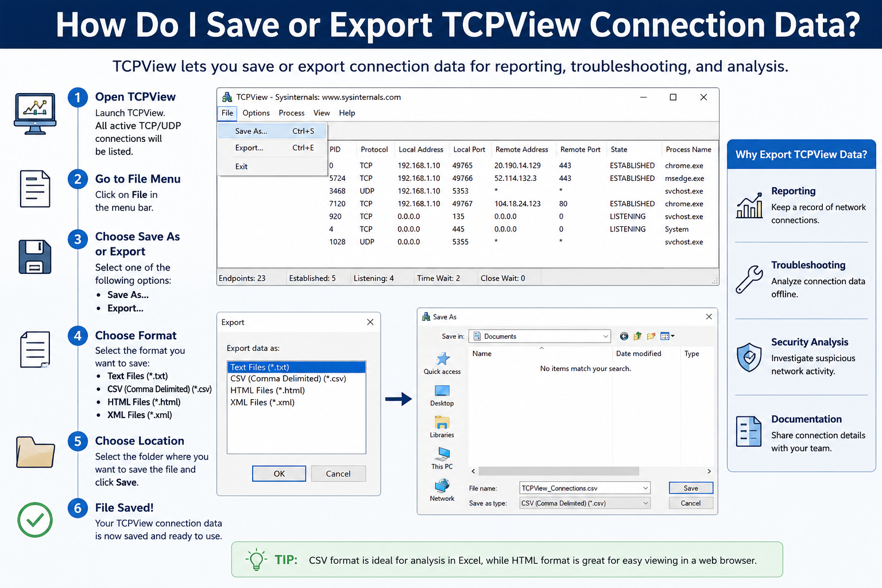Click Save in the Save As dialog
The width and height of the screenshot is (882, 588).
click(x=691, y=488)
